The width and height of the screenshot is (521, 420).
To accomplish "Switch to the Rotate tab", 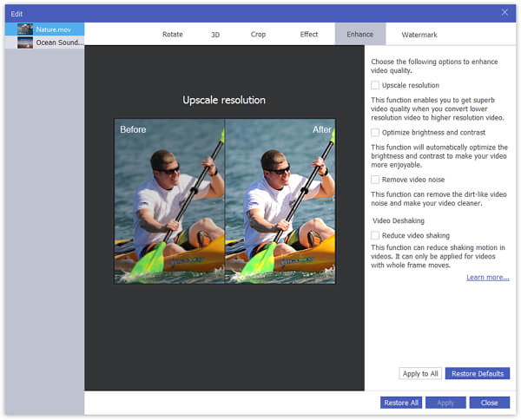I will click(173, 35).
